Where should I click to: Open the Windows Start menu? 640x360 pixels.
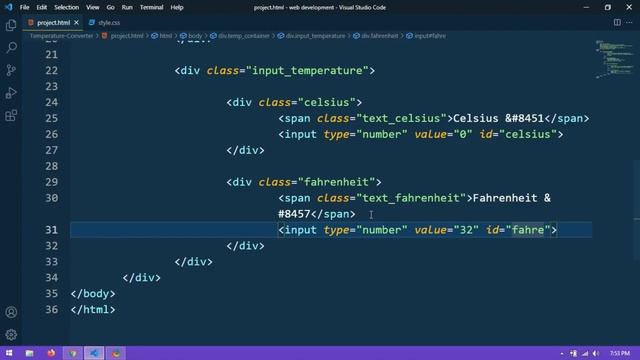tap(9, 353)
